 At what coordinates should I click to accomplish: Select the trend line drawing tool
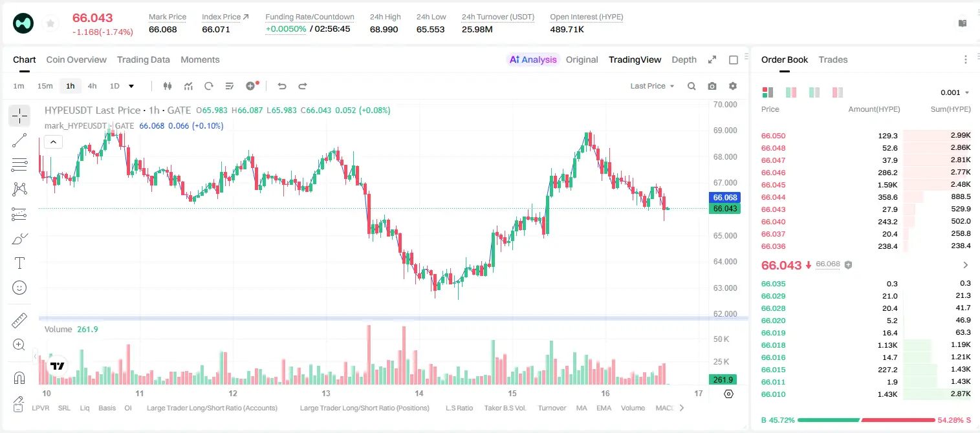pos(19,140)
